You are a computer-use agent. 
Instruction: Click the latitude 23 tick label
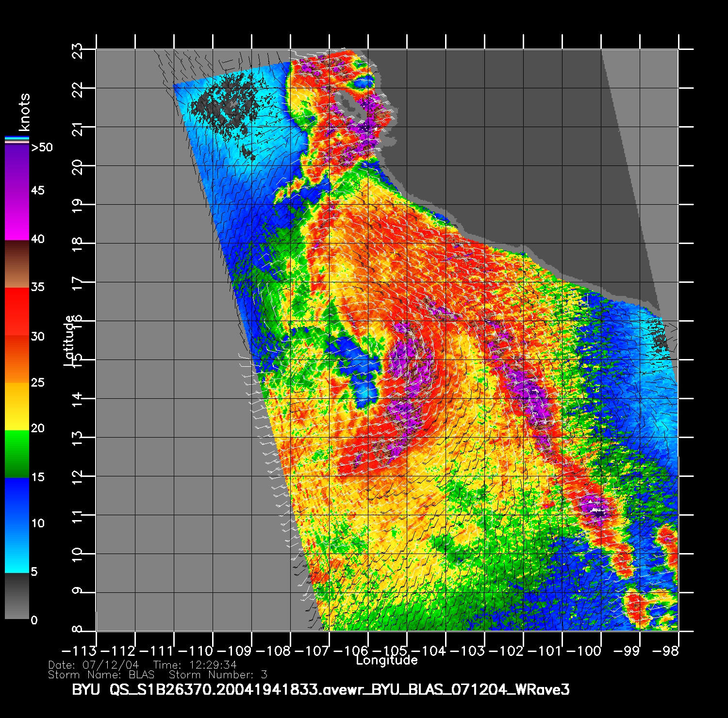pyautogui.click(x=77, y=50)
